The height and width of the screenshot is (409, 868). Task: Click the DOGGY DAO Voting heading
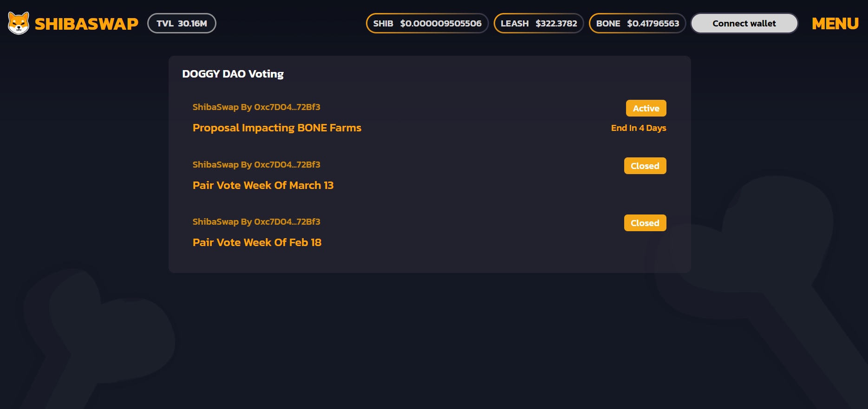[x=233, y=74]
